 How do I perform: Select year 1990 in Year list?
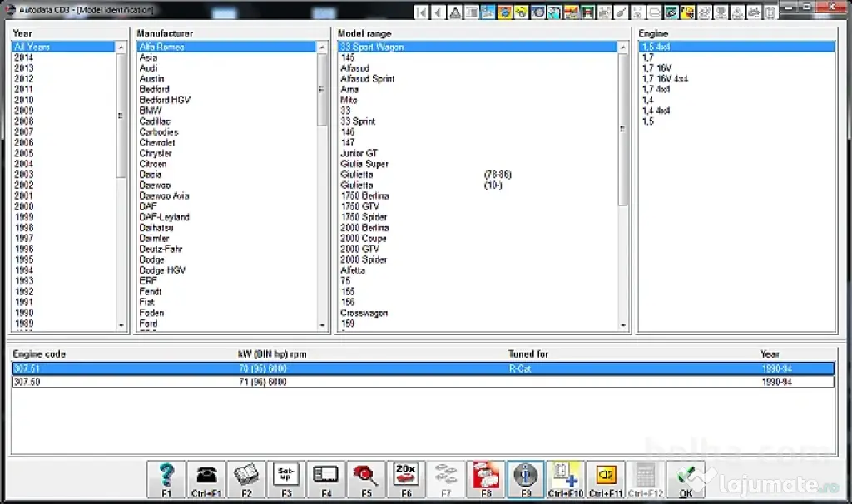[x=63, y=313]
